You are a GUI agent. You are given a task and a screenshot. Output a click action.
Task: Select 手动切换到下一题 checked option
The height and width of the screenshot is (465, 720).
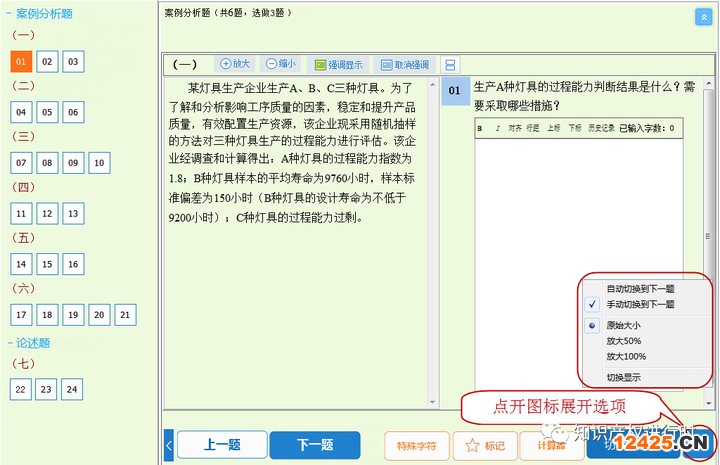pos(640,304)
